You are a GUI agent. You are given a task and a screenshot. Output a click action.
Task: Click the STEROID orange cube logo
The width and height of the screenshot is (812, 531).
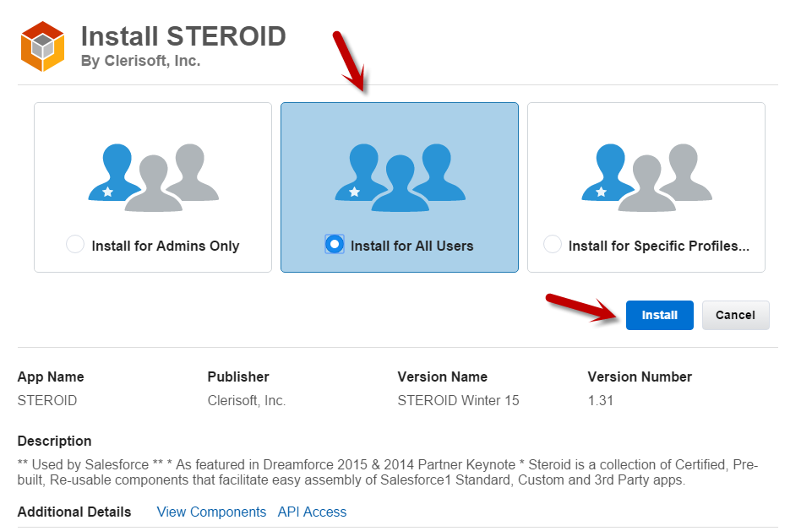42,46
